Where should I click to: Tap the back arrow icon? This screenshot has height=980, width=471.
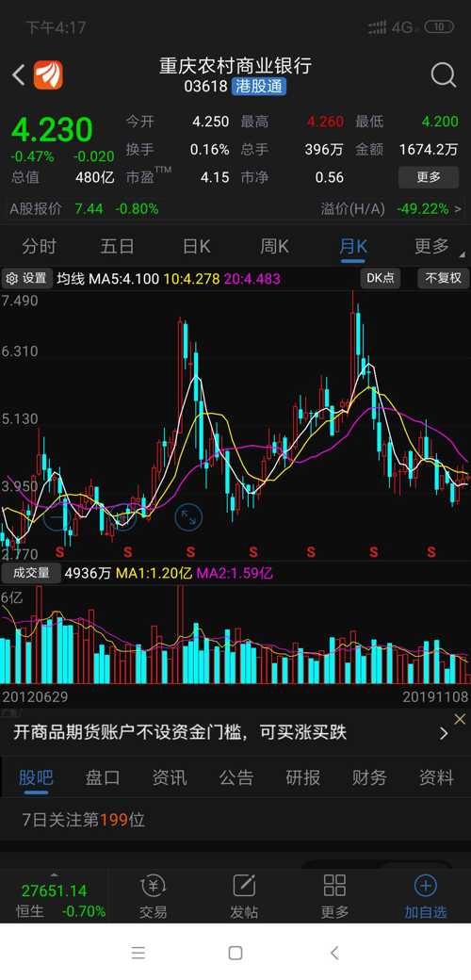pyautogui.click(x=19, y=75)
